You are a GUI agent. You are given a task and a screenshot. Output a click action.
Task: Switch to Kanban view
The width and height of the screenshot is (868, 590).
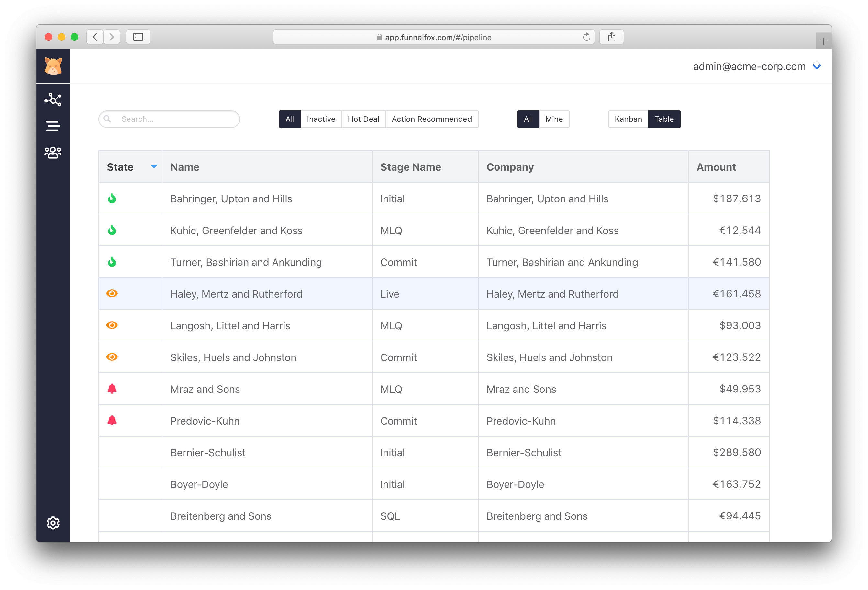coord(628,119)
